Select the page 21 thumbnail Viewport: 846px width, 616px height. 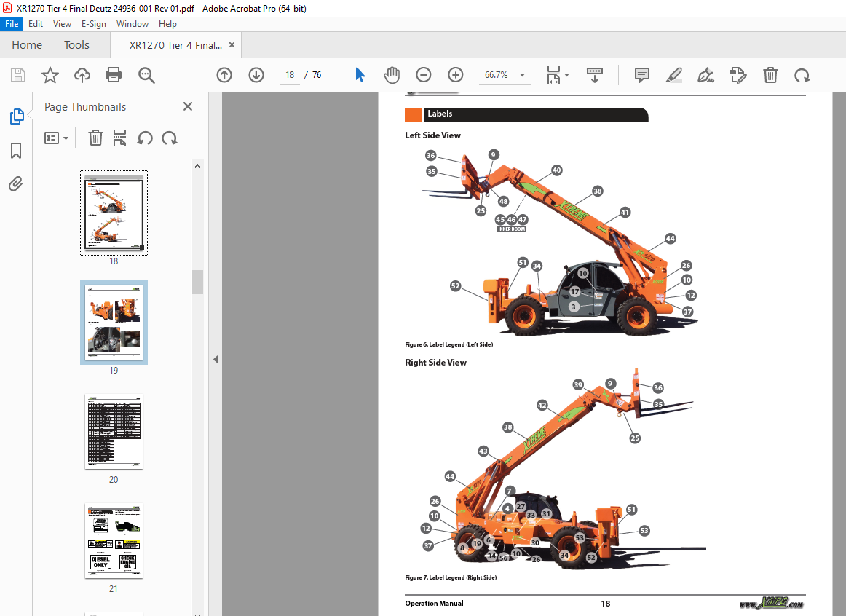pos(114,541)
